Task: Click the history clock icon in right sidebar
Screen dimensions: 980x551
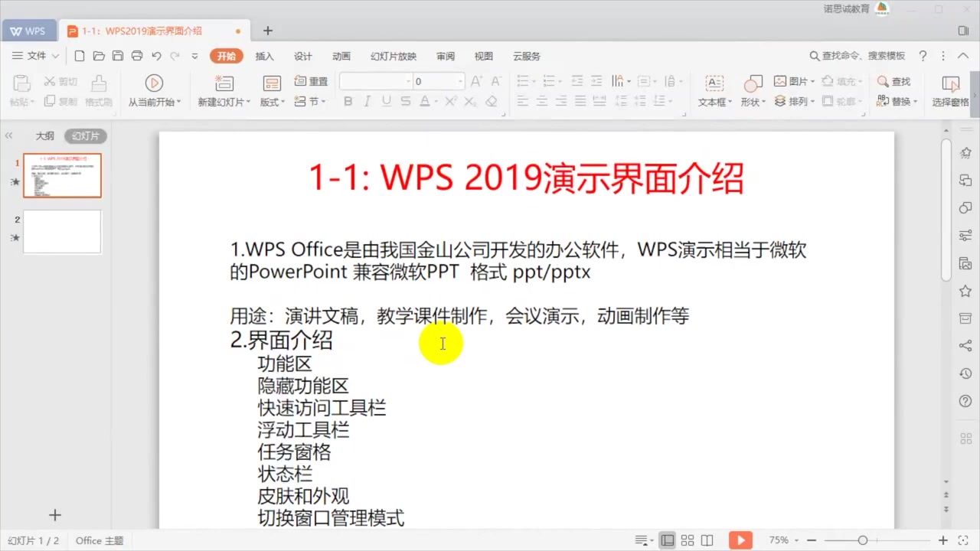Action: [x=965, y=373]
